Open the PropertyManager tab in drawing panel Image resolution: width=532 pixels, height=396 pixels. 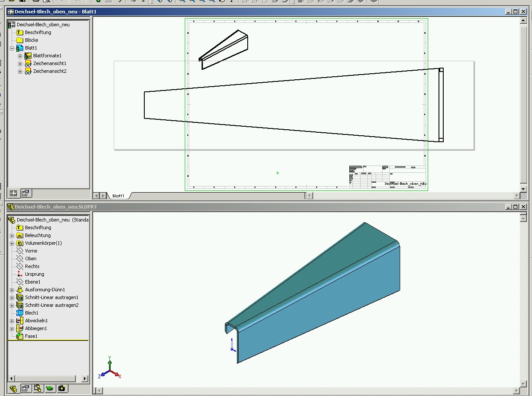point(26,193)
